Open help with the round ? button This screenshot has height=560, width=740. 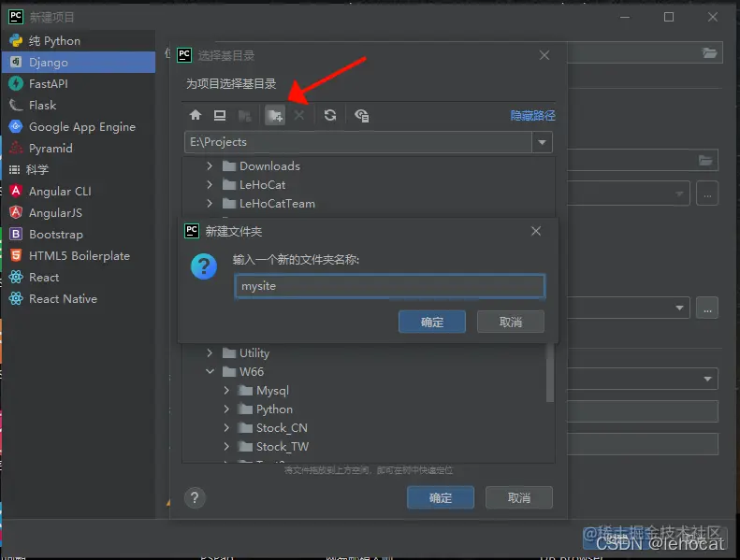point(195,497)
